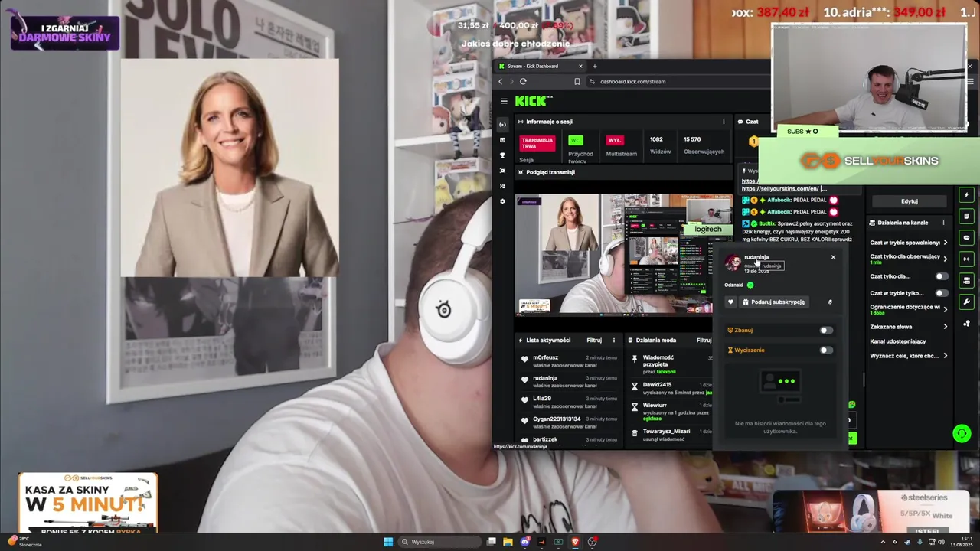Click the Multistream WYŁ. indicator

click(614, 140)
